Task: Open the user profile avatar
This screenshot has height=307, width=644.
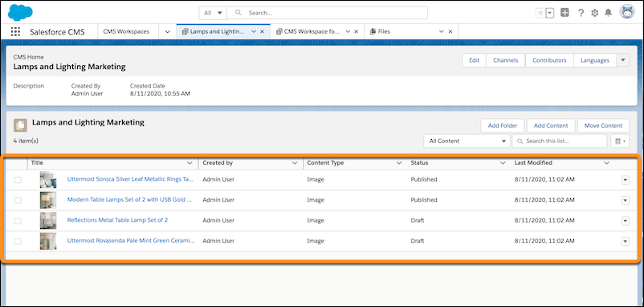Action: click(627, 12)
